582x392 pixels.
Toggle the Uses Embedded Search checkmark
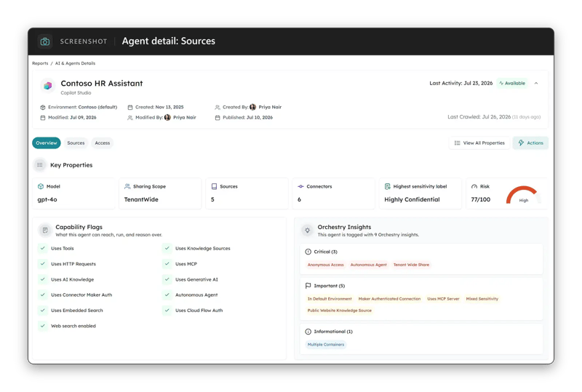click(43, 311)
